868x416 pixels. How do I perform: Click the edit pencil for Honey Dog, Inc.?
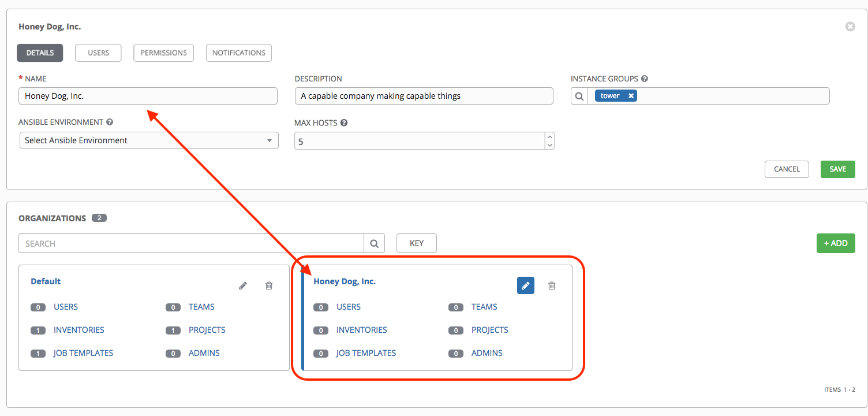click(525, 285)
